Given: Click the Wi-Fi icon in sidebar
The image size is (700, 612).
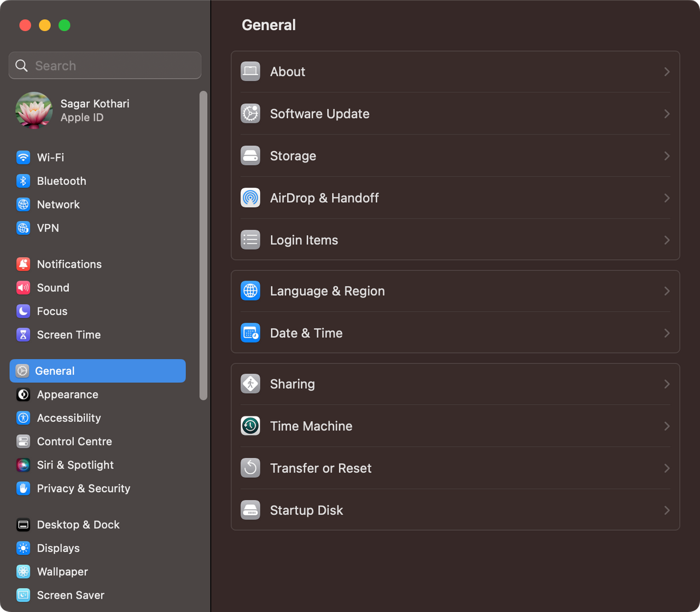Looking at the screenshot, I should click(23, 158).
